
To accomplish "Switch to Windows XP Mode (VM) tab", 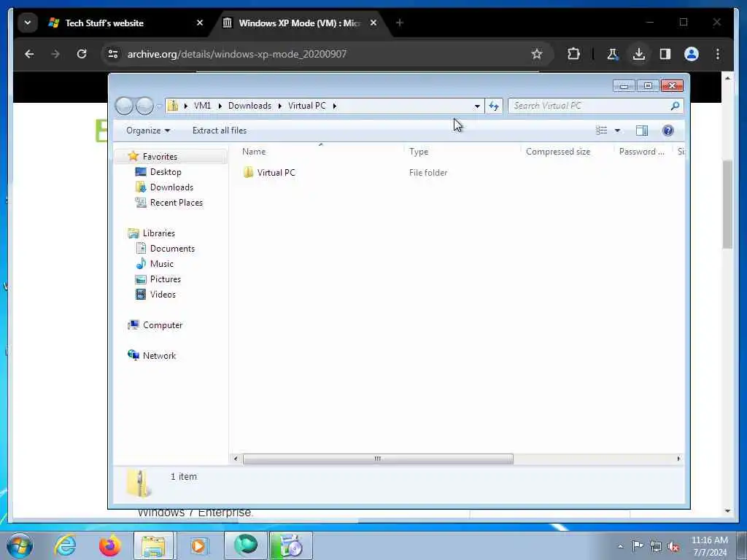I will pos(299,23).
